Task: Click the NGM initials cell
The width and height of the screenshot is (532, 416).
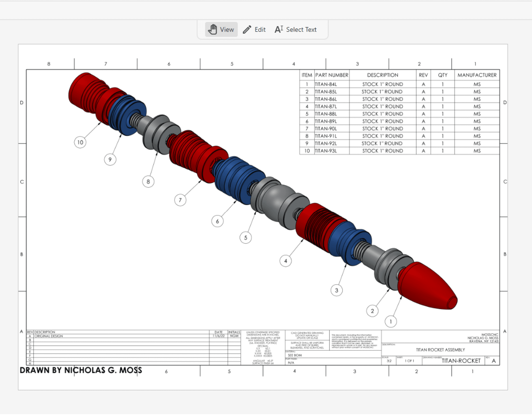Action: [x=234, y=337]
